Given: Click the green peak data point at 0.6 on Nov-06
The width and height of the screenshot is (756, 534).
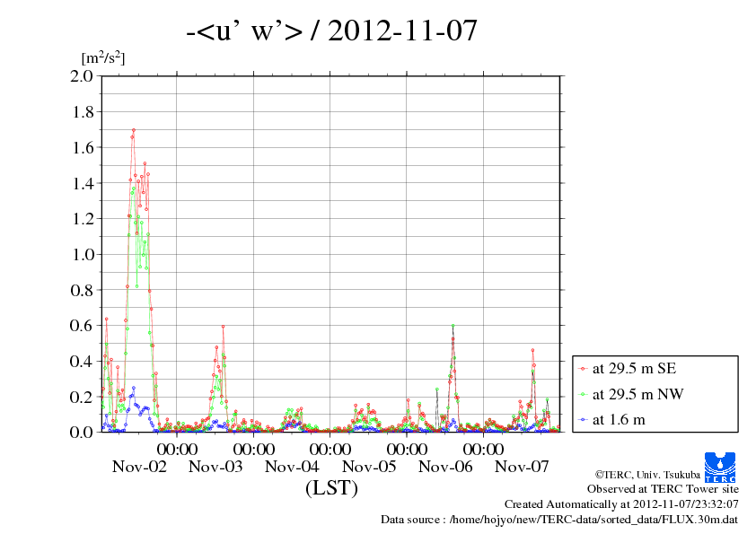Looking at the screenshot, I should click(453, 326).
